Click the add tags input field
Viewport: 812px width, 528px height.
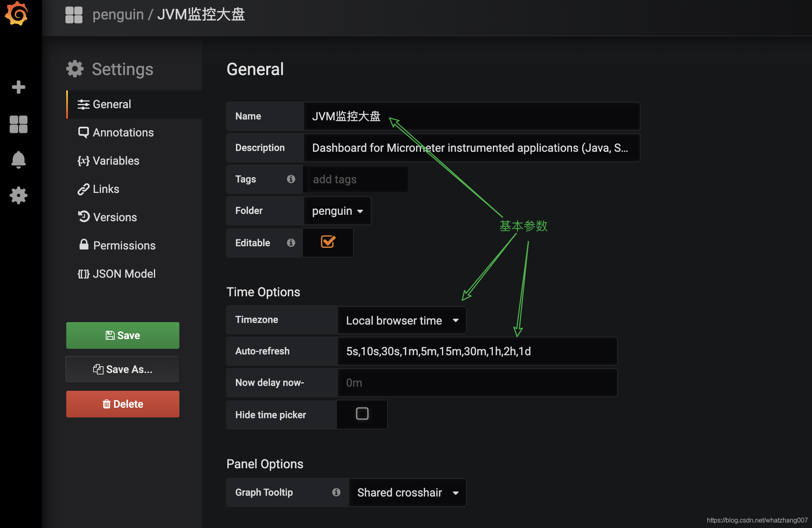[x=358, y=179]
